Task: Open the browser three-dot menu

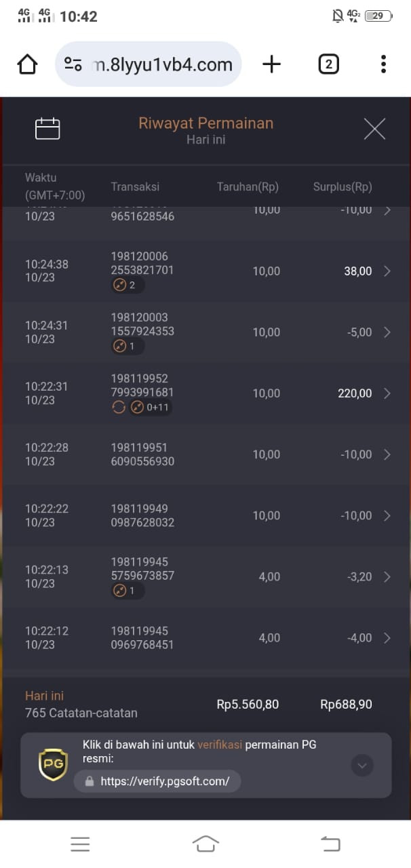Action: coord(383,64)
